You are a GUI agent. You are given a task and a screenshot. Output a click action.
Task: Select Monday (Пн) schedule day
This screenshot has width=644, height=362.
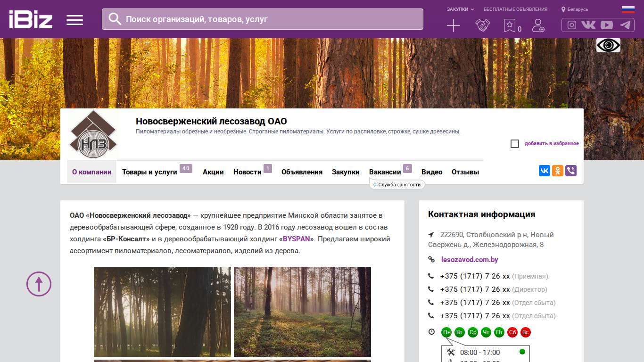[446, 332]
